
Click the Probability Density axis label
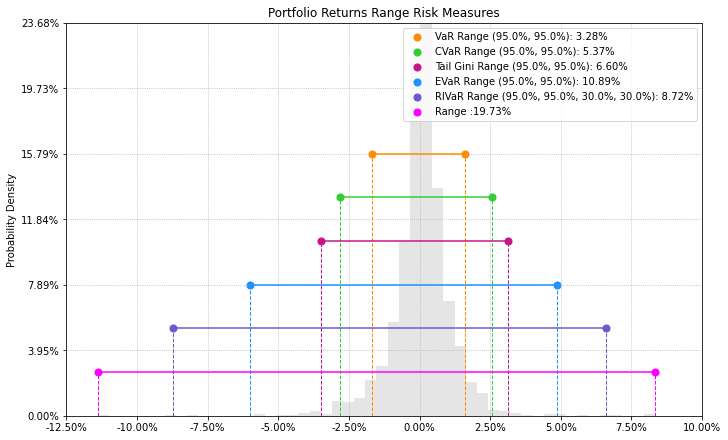pyautogui.click(x=11, y=221)
